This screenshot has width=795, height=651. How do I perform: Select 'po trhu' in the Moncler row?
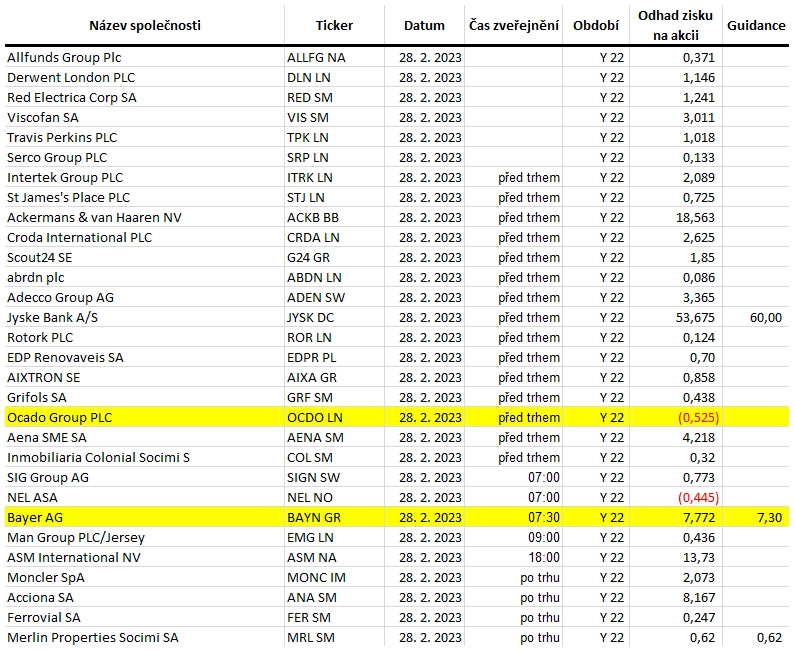pyautogui.click(x=540, y=578)
